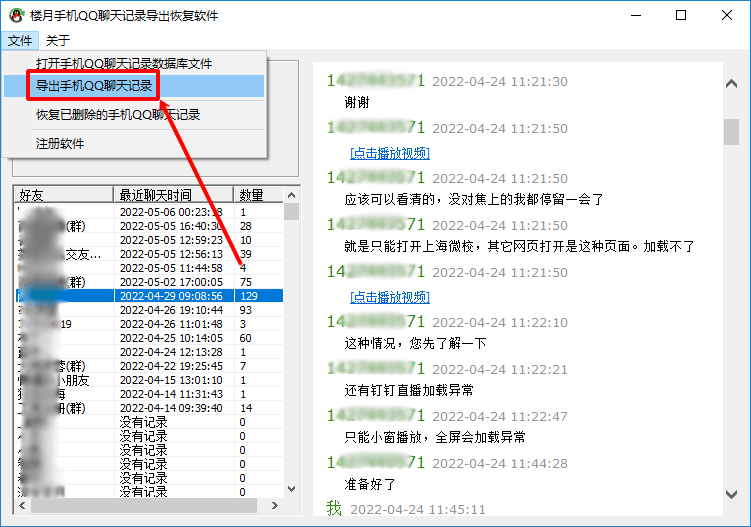
Task: Click the QQ penguin app icon in title bar
Action: point(16,16)
